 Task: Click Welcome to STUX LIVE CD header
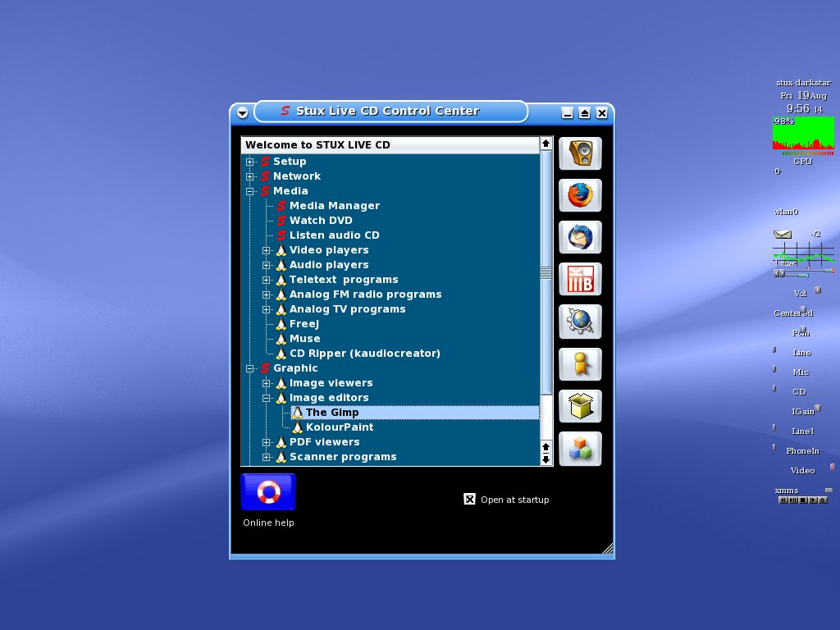point(390,145)
